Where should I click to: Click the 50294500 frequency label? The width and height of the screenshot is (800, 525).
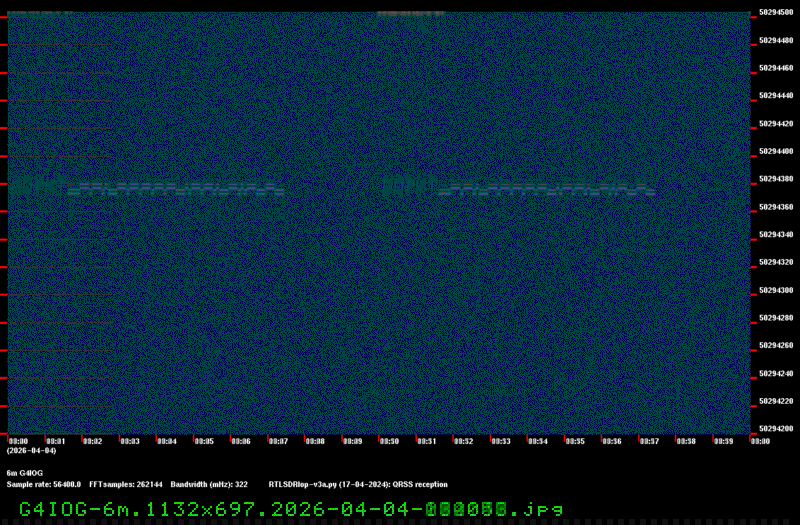[776, 13]
